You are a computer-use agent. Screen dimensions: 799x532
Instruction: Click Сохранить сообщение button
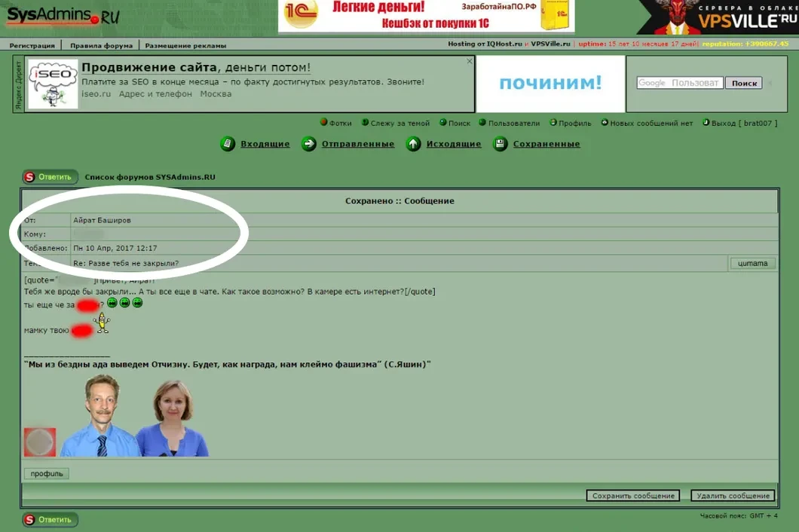[632, 496]
